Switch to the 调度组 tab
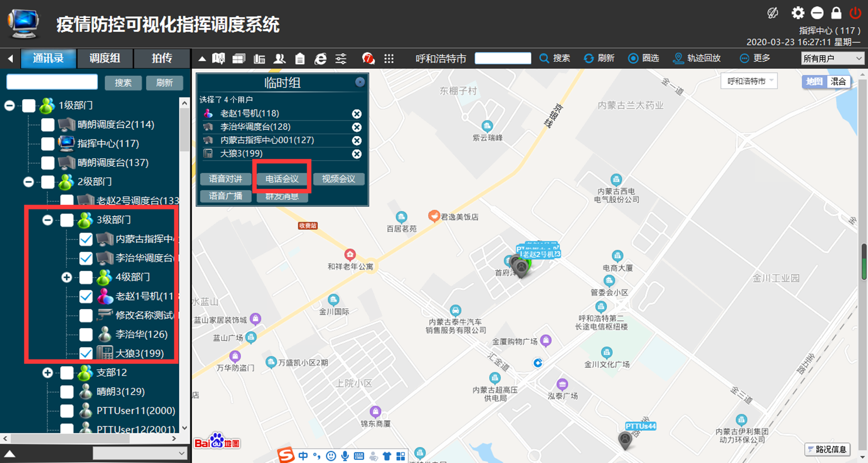 105,59
